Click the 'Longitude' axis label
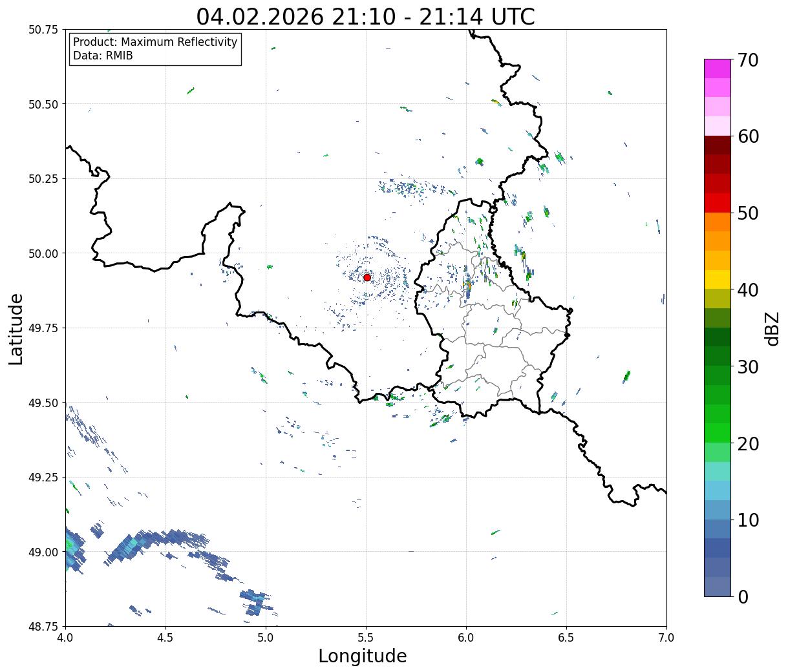Image resolution: width=788 pixels, height=672 pixels. tap(363, 656)
